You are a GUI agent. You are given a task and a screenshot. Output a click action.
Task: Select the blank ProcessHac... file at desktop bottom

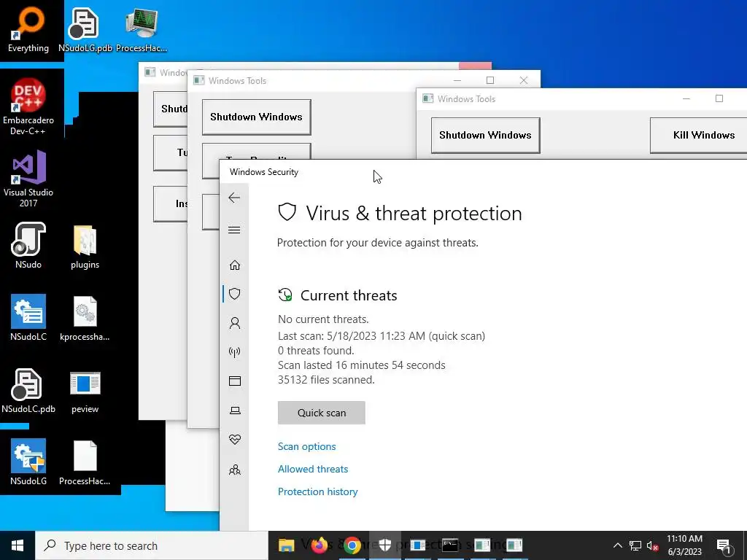[x=85, y=463]
